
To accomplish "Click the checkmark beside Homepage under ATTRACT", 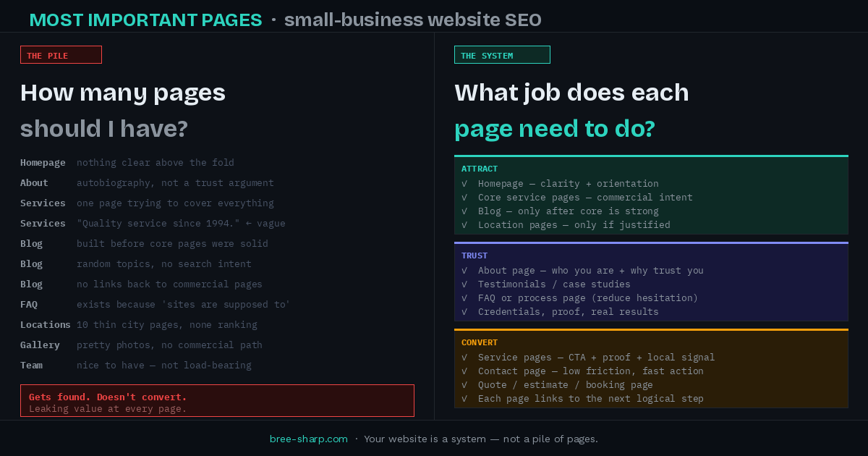I will pyautogui.click(x=464, y=183).
